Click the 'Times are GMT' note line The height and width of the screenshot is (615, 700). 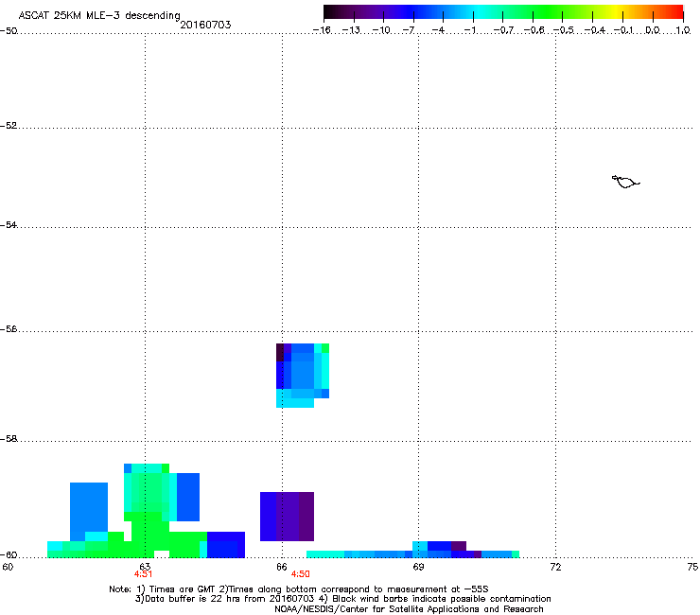299,589
